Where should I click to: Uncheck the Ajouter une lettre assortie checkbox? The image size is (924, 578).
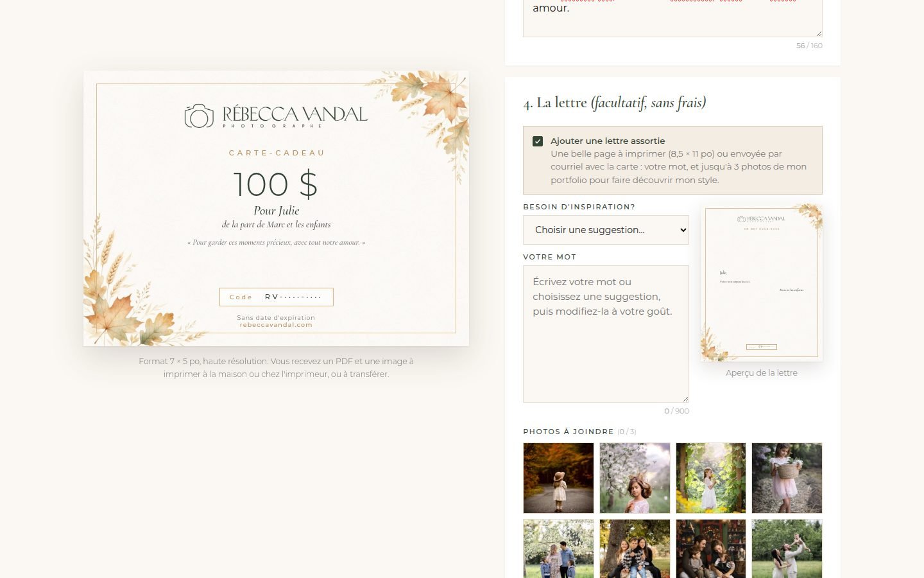pos(538,141)
